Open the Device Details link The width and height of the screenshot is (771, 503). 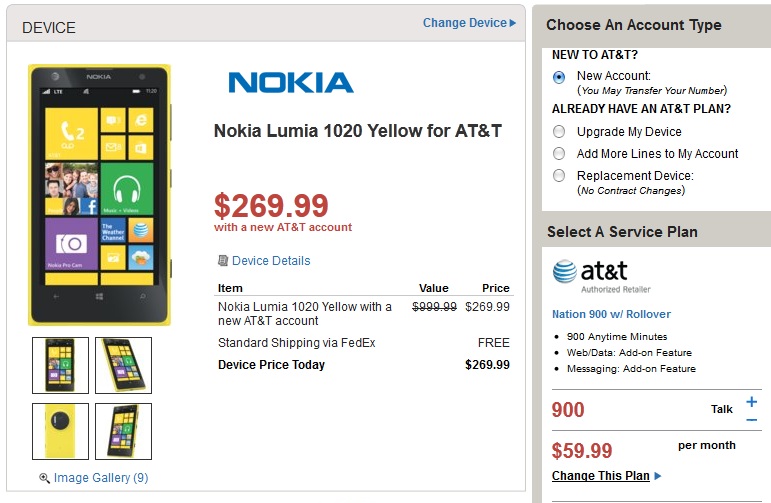click(271, 261)
